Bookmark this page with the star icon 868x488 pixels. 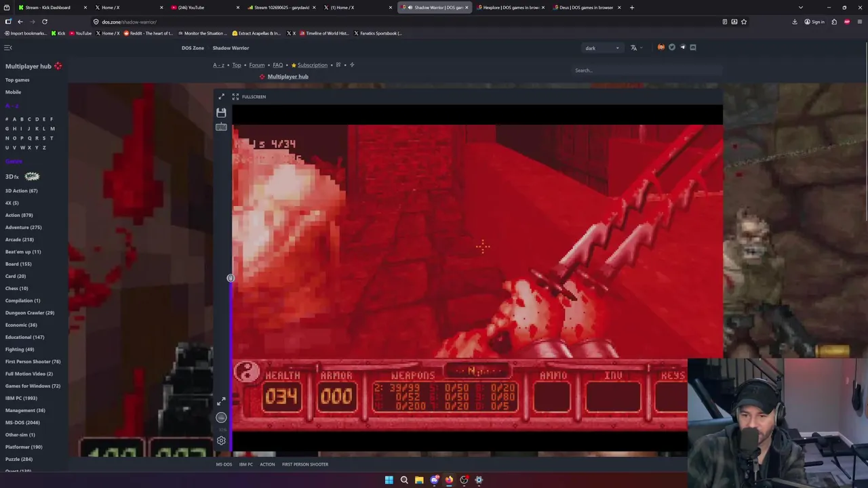pos(744,22)
